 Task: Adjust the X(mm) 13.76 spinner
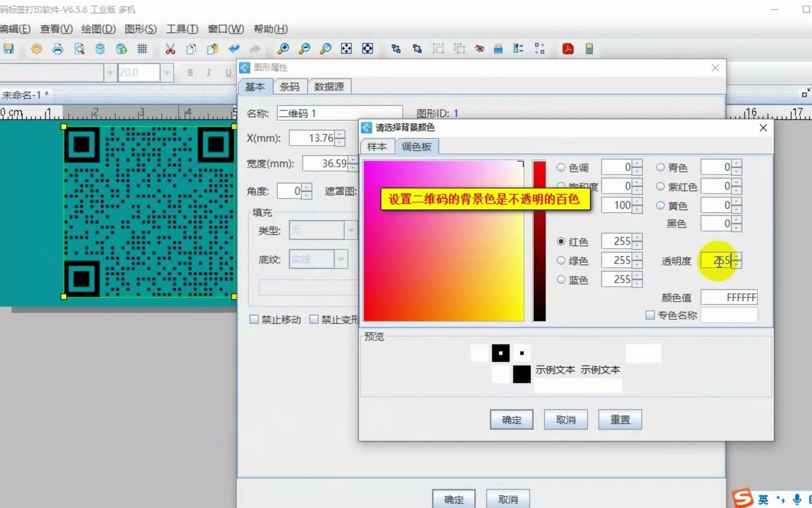(340, 138)
